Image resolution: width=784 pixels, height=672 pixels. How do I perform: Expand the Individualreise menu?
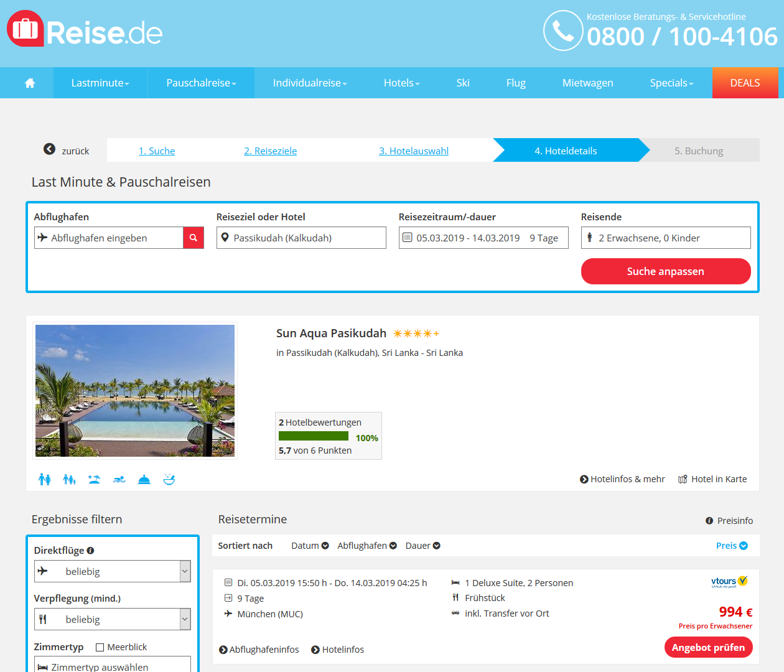pyautogui.click(x=310, y=83)
